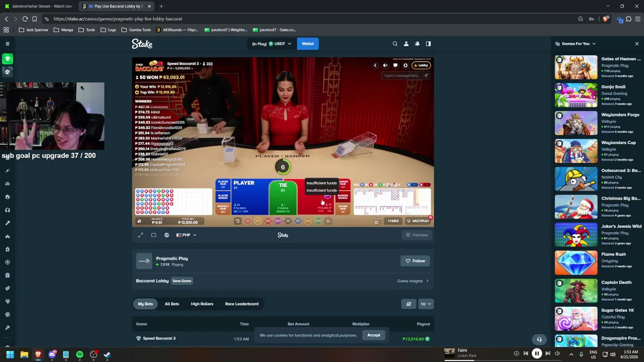This screenshot has width=644, height=362.
Task: Choose the 5K chip
Action: 298,221
